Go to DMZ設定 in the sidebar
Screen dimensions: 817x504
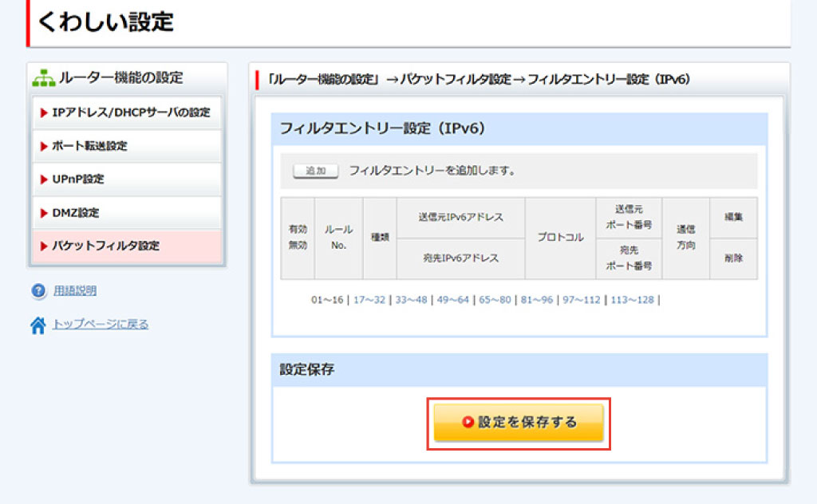coord(126,213)
